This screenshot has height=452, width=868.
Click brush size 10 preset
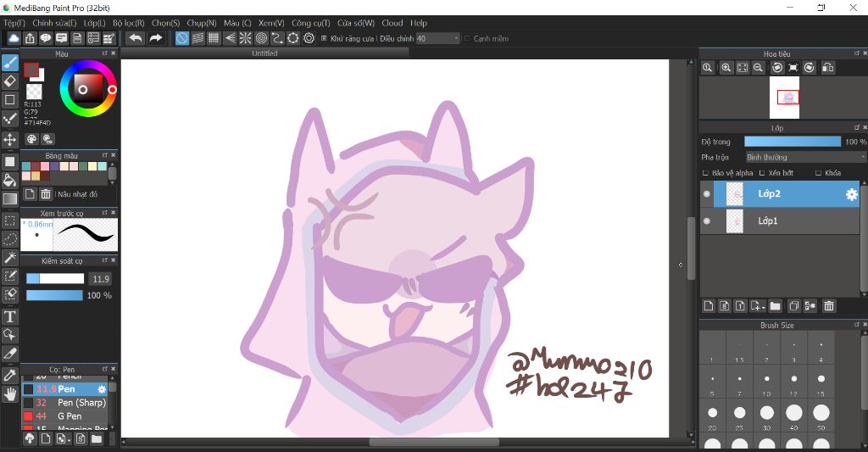click(x=766, y=382)
